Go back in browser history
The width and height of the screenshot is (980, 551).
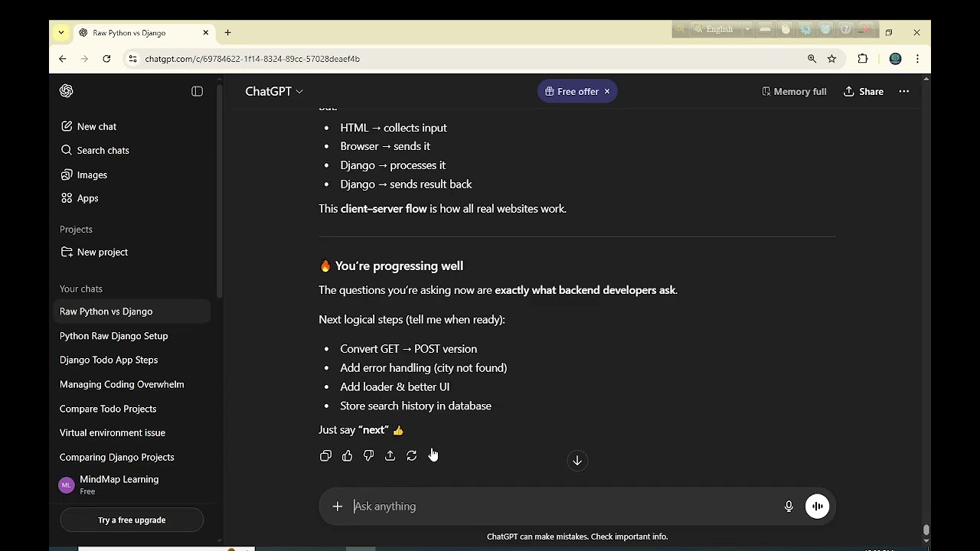pos(63,59)
